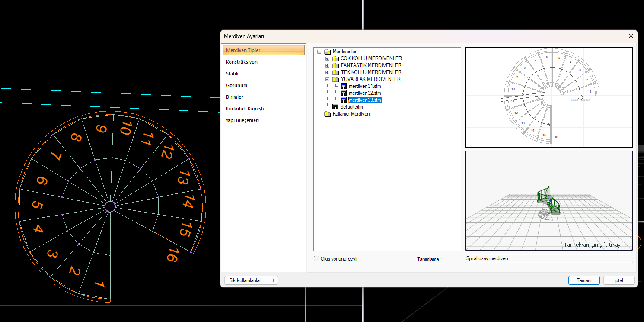Screen dimensions: 644x322
Task: Collapse the YUVARLAK MERDIVENLER folder
Action: [x=328, y=79]
